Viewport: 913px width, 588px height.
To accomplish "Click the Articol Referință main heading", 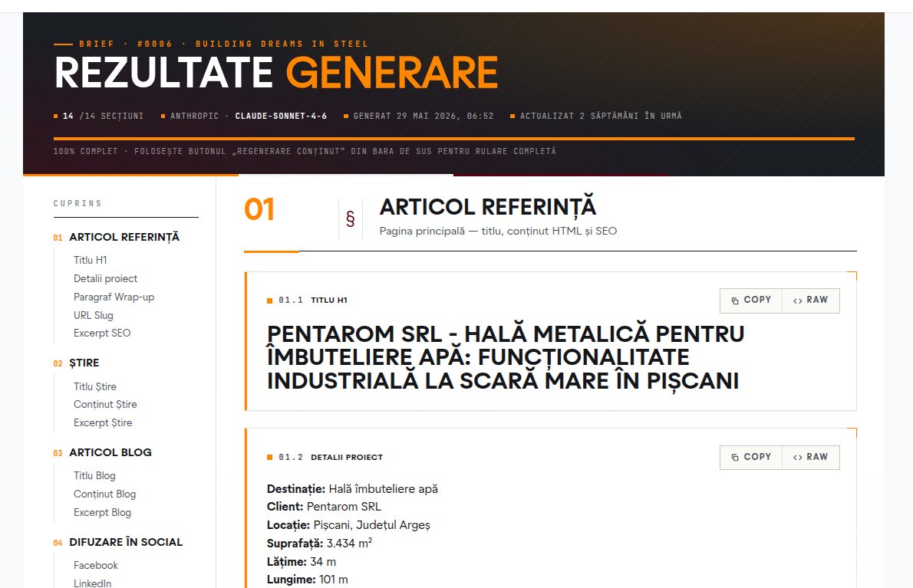I will point(488,207).
